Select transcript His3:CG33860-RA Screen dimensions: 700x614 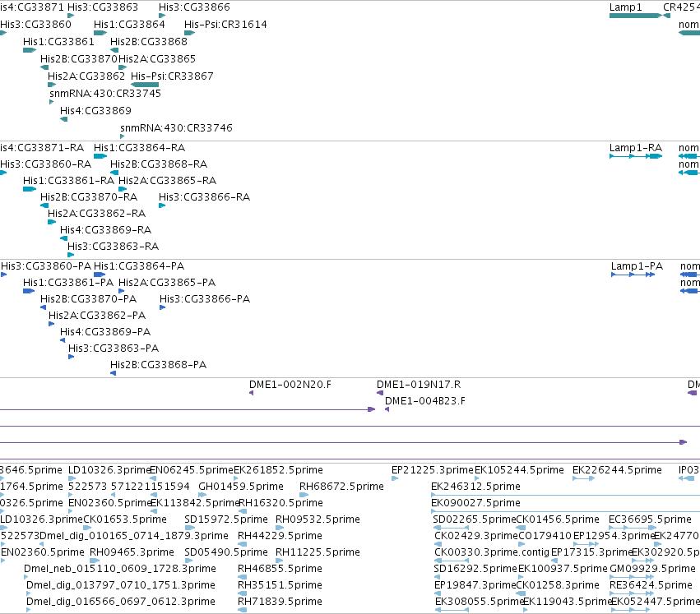[46, 164]
